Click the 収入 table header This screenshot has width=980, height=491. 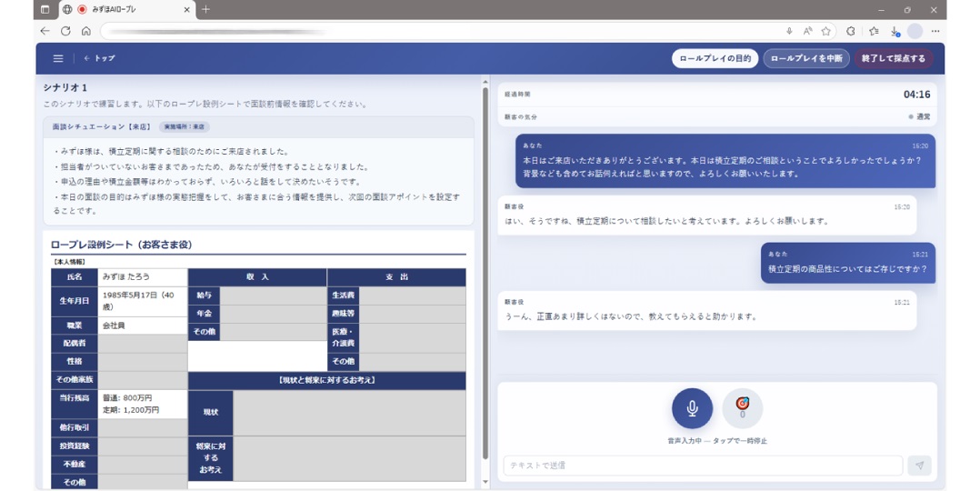[x=257, y=276]
